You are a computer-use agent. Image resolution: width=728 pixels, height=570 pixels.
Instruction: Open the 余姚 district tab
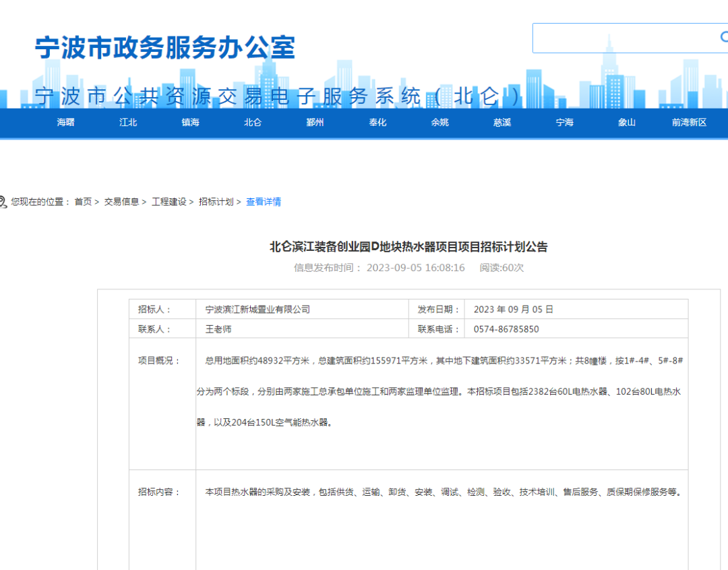(x=439, y=122)
